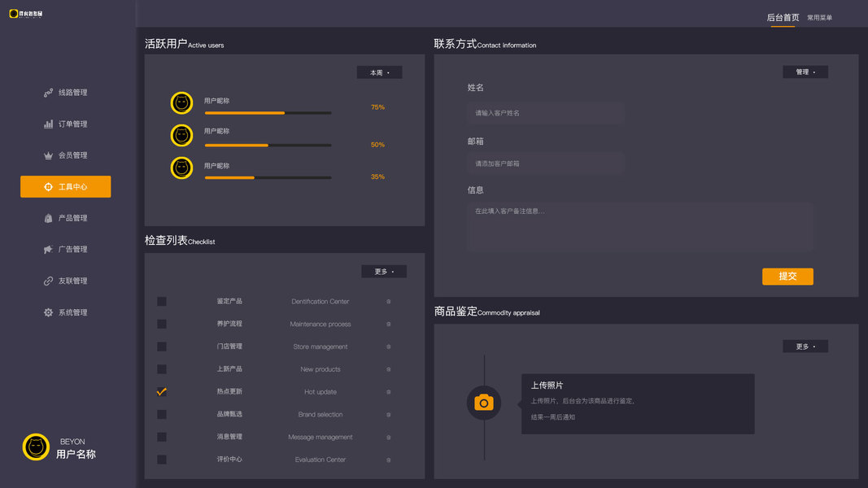Select the 常用菜单 top tab
This screenshot has height=488, width=868.
[x=819, y=18]
